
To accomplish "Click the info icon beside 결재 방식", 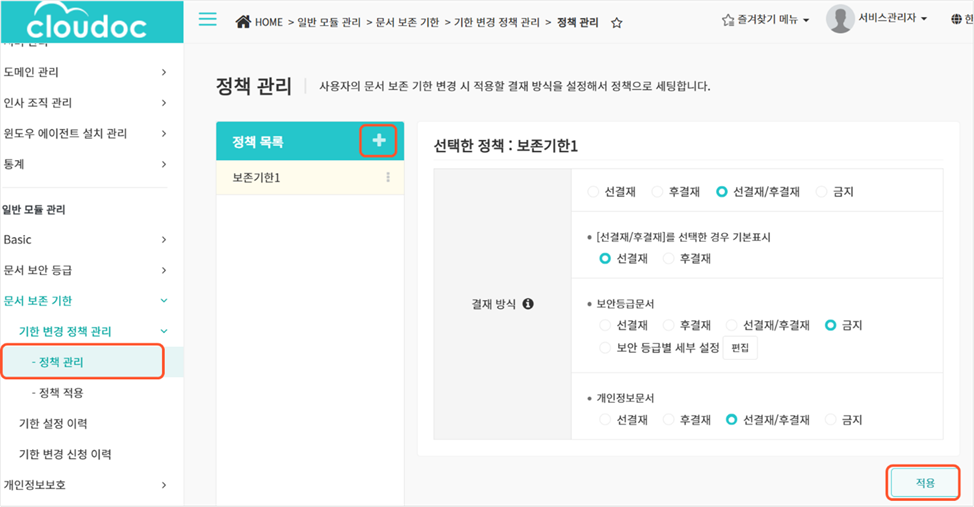I will point(528,304).
